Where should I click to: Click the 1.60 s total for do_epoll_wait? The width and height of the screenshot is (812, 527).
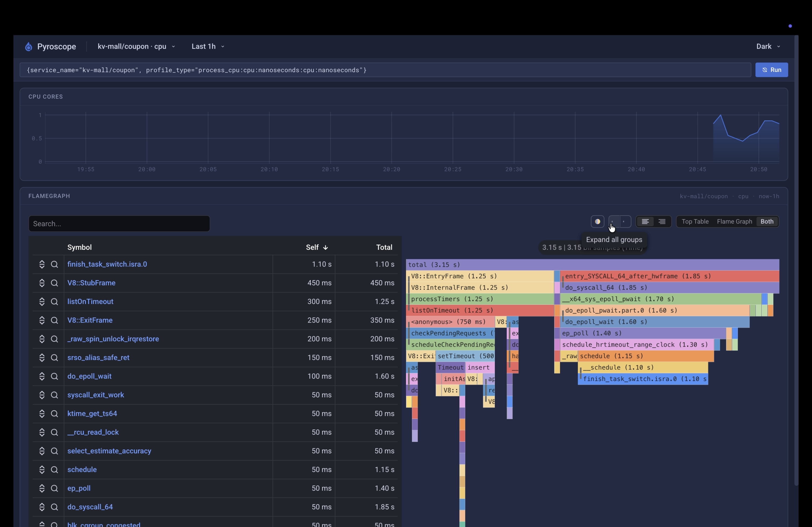384,376
